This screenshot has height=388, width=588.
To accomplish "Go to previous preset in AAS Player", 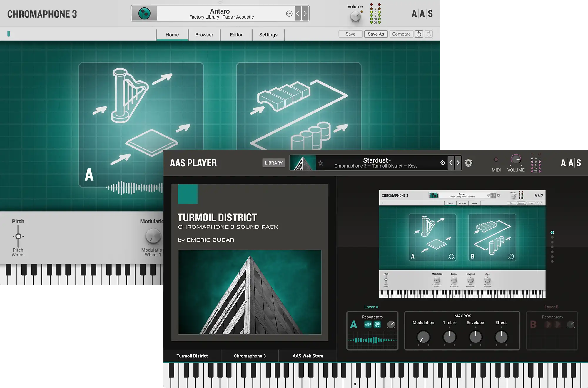I will (x=451, y=163).
